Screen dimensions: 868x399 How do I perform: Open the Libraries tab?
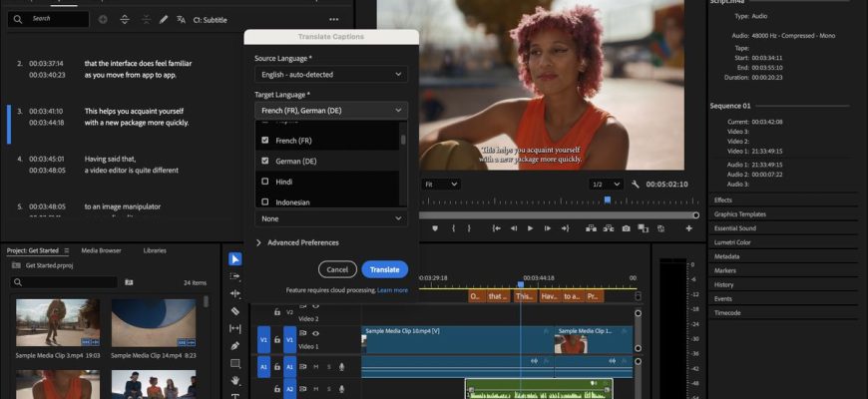click(x=155, y=250)
